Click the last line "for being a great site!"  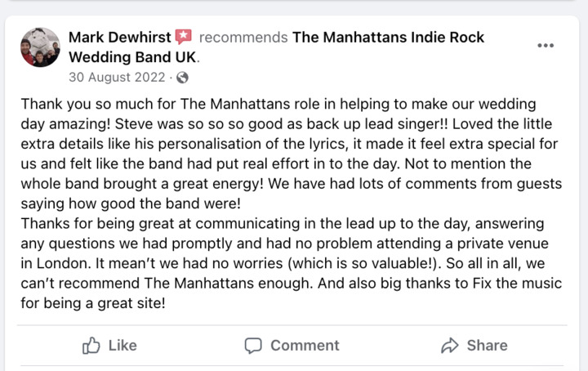click(x=93, y=303)
